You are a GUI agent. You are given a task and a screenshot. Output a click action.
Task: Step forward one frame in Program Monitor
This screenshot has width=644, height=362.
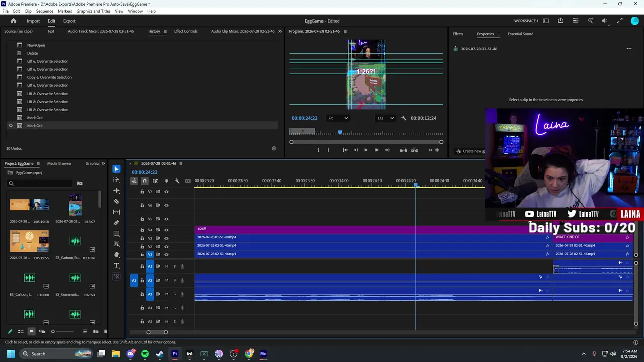click(x=376, y=150)
